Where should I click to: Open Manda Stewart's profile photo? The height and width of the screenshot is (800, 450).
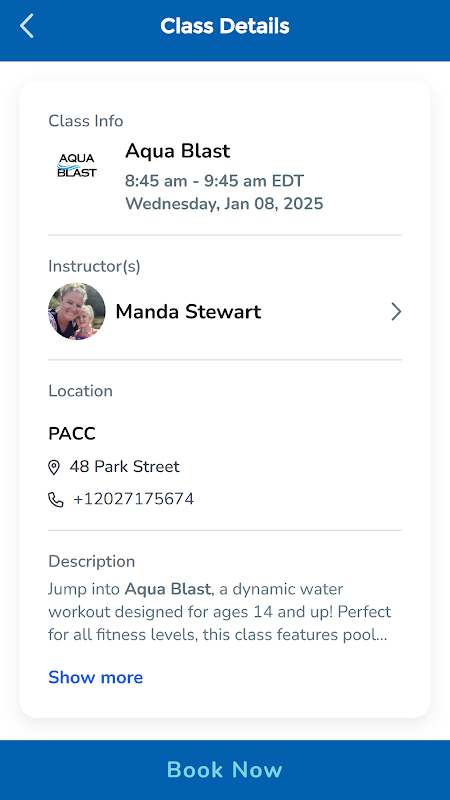click(x=77, y=311)
